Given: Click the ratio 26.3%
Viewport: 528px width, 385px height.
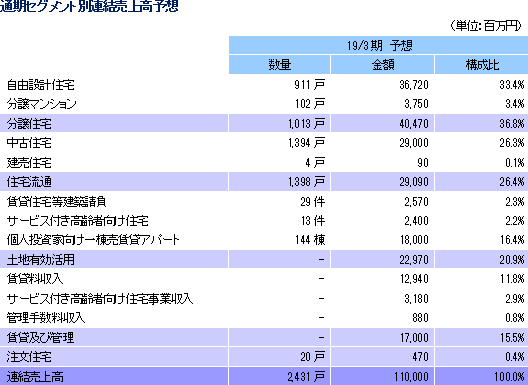Looking at the screenshot, I should point(512,143).
